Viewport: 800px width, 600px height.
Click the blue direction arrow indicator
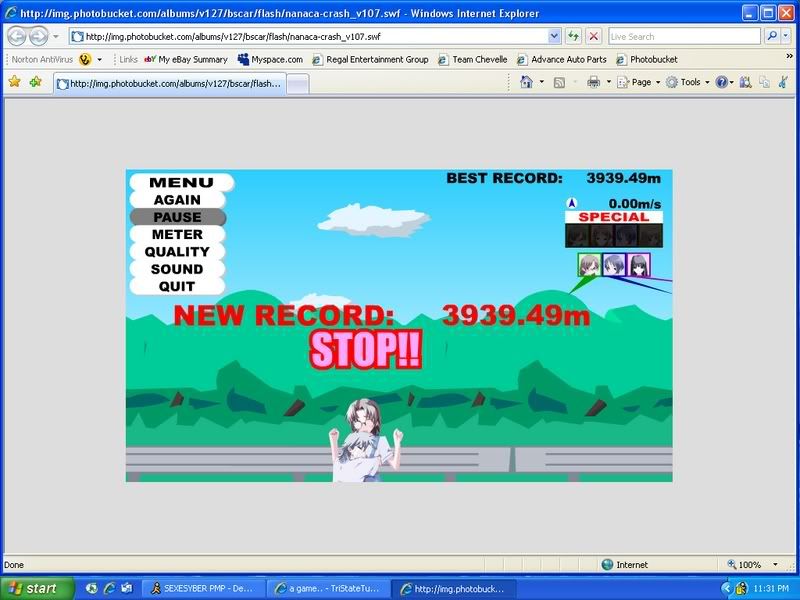(572, 204)
